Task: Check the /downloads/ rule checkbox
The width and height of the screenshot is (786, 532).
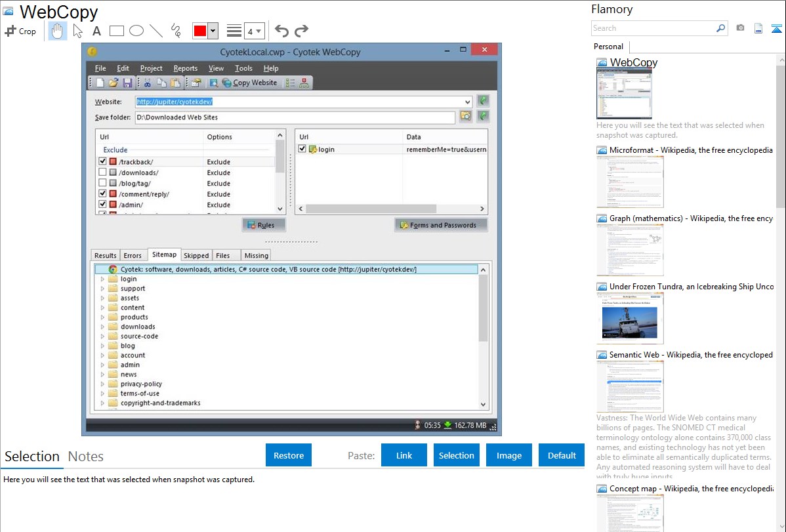Action: [103, 172]
